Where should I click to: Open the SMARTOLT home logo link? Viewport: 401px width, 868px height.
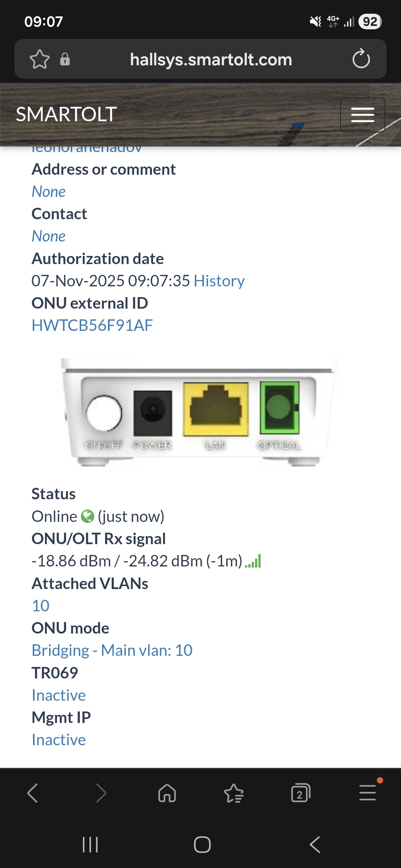pyautogui.click(x=66, y=114)
